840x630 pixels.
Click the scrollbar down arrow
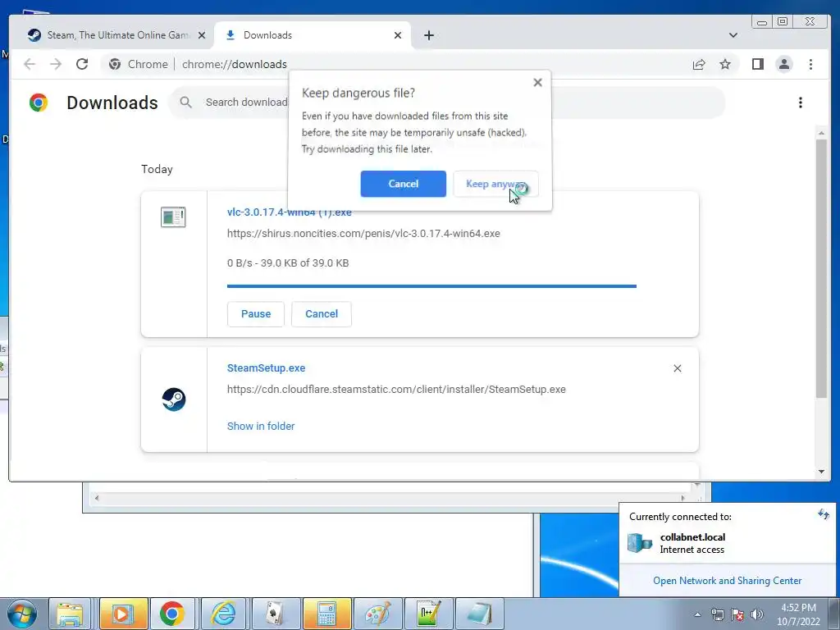click(x=821, y=472)
